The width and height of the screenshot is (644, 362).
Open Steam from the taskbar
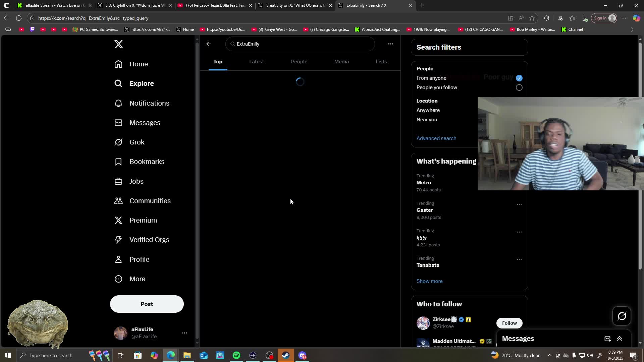point(286,355)
